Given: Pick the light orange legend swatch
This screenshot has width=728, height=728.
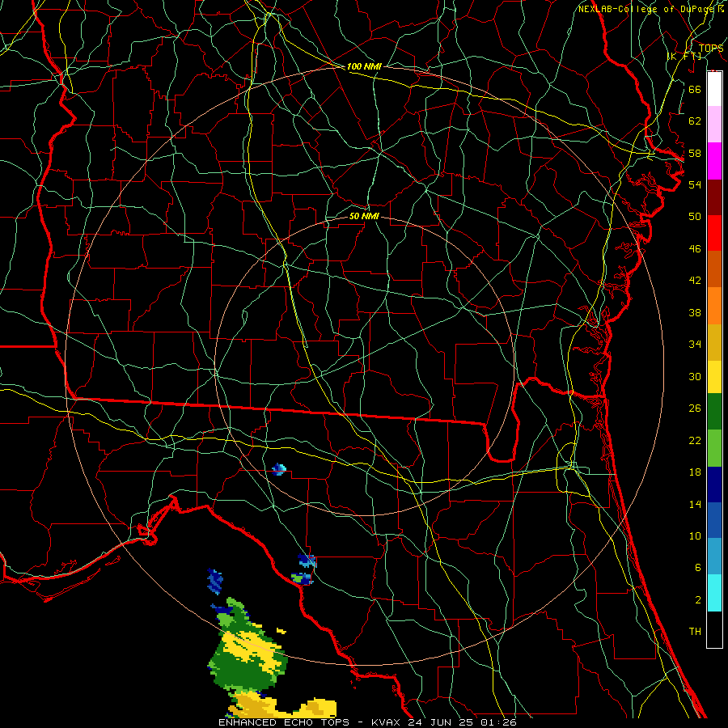Looking at the screenshot, I should point(714,306).
